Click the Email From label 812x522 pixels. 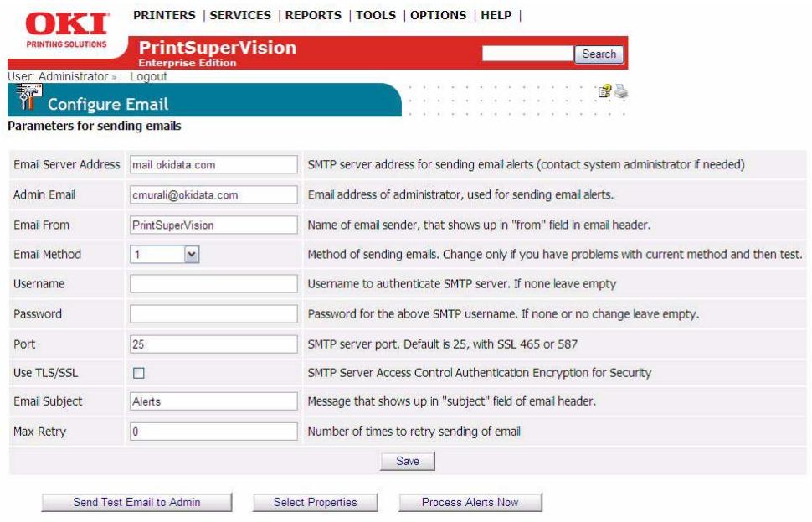[x=41, y=225]
